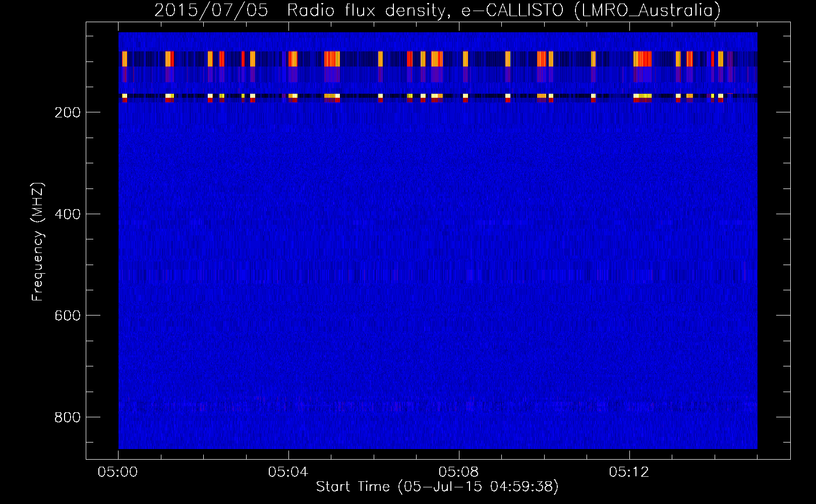The height and width of the screenshot is (504, 816).
Task: Click the '800' frequency tick label
Action: [68, 417]
